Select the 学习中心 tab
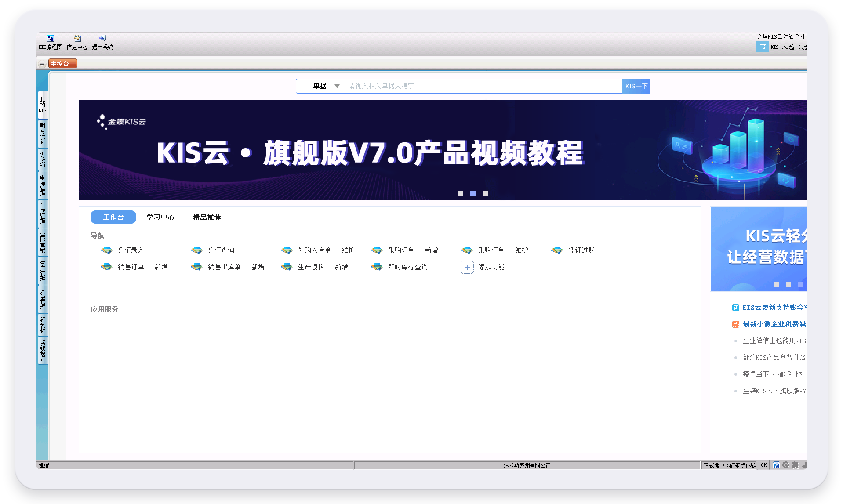The height and width of the screenshot is (504, 843). point(160,217)
